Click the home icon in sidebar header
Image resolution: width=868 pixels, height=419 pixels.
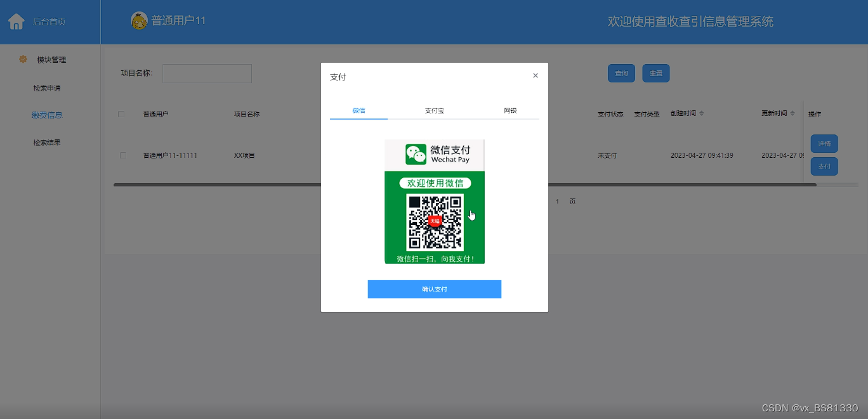coord(16,22)
